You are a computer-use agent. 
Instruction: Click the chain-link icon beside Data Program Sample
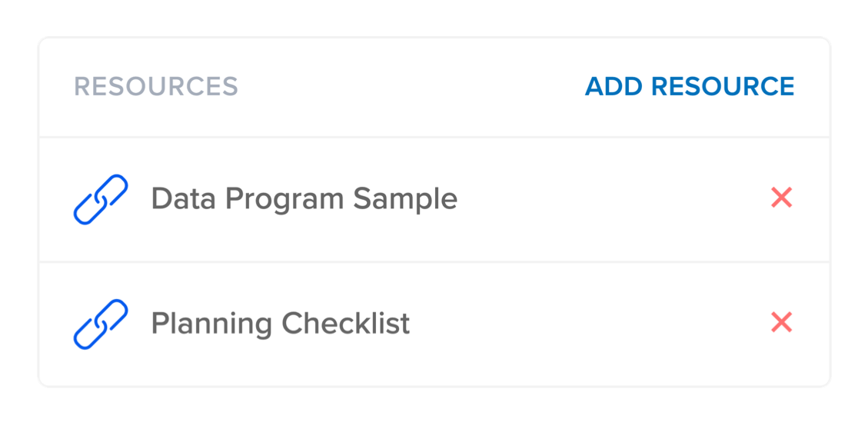101,199
